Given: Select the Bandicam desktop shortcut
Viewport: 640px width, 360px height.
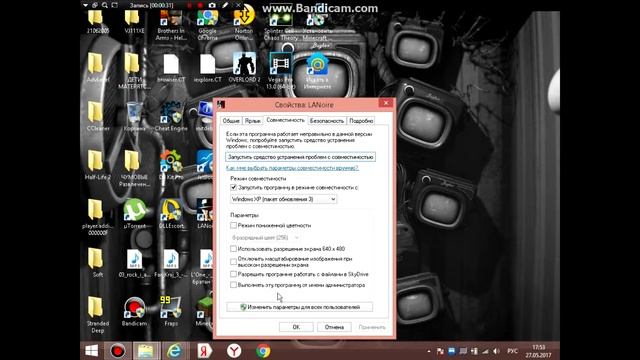Looking at the screenshot, I should pos(134,311).
